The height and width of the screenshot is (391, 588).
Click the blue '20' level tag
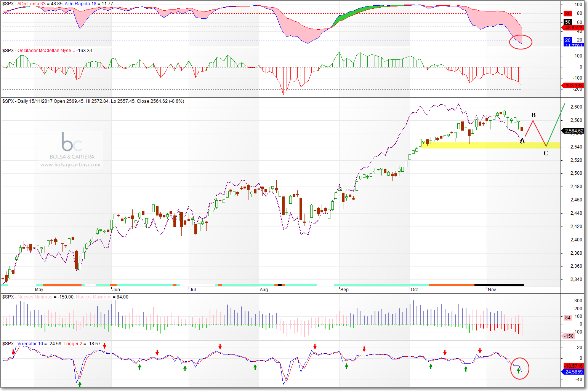[x=568, y=40]
